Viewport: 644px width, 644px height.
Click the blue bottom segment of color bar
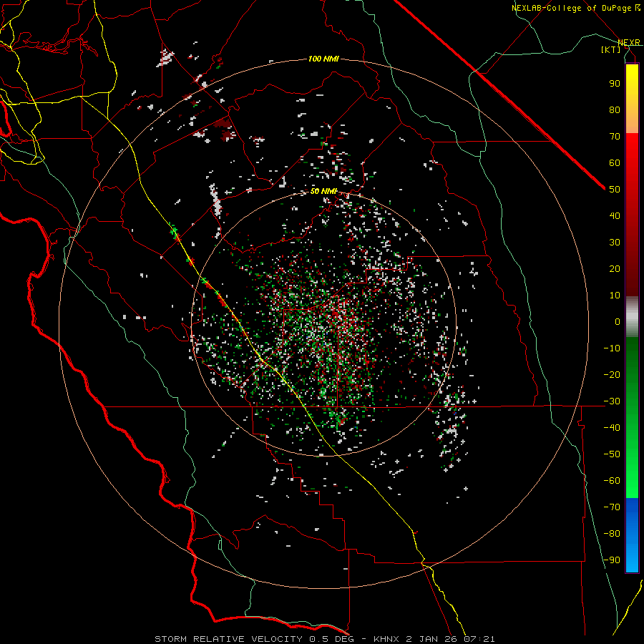tap(632, 535)
